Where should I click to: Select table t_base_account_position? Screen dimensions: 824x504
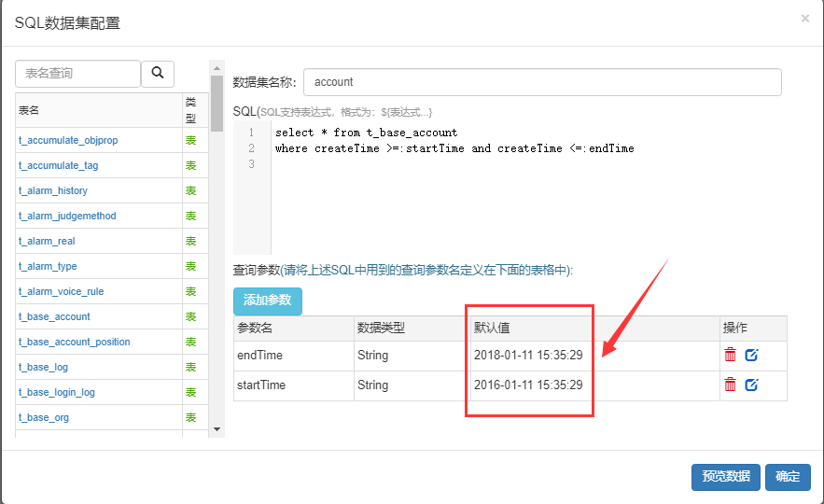[74, 343]
